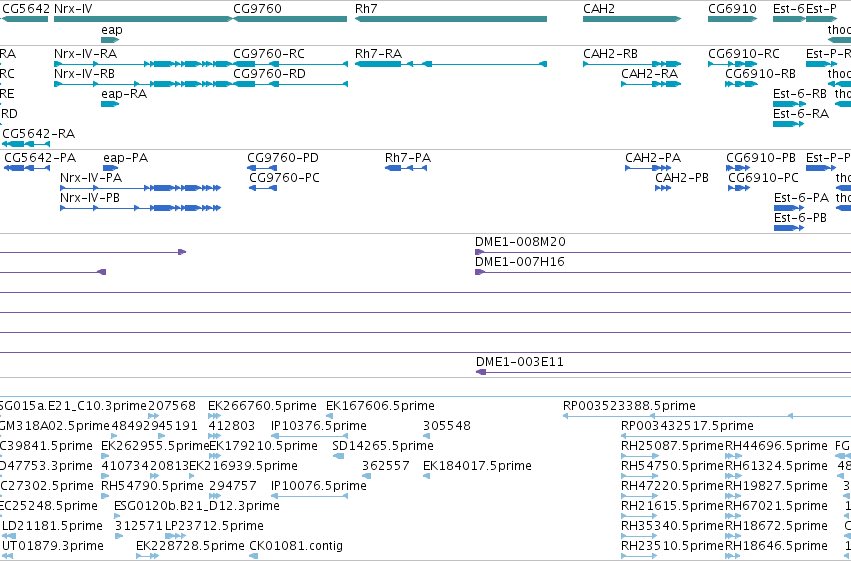Click the CAH2 gene glyph
851x561 pixels.
tap(632, 19)
